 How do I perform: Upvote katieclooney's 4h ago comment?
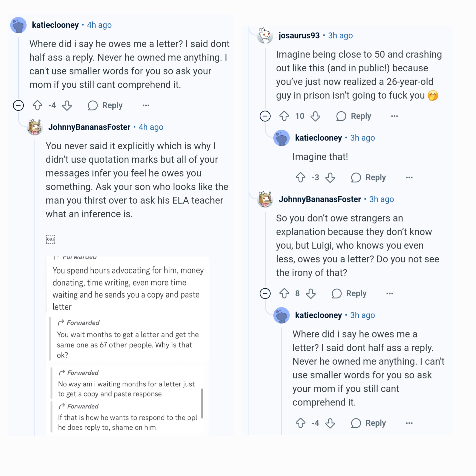tap(38, 105)
